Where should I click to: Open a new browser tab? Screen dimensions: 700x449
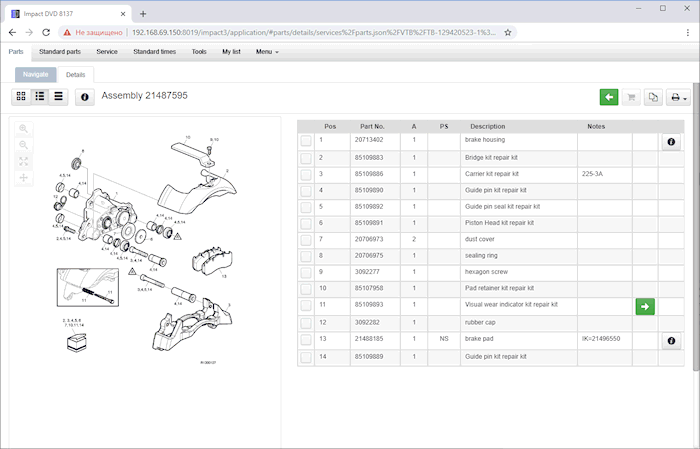143,13
